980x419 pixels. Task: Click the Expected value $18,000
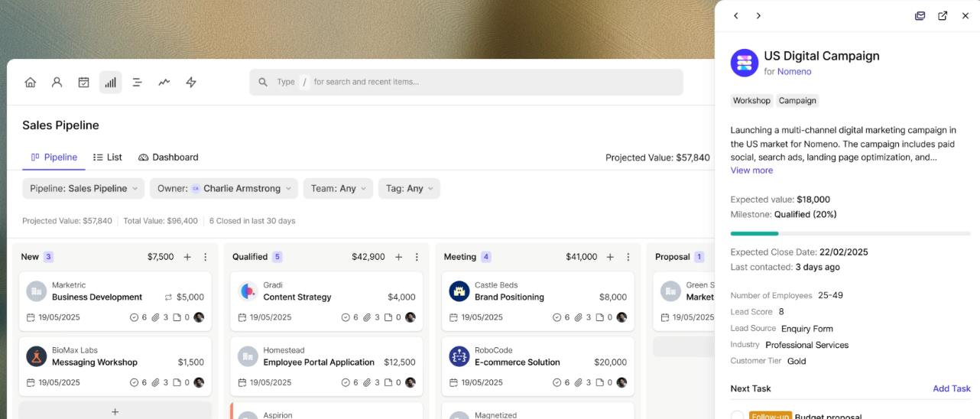pyautogui.click(x=813, y=200)
